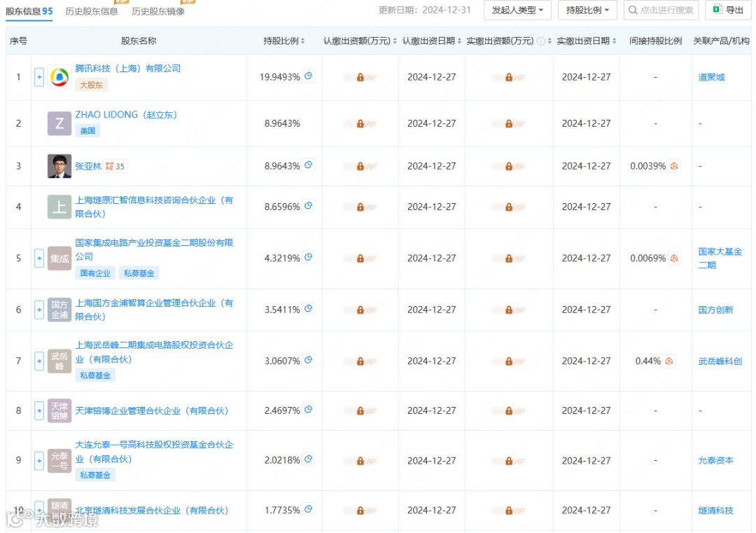Expand the 天津镕博企业管理 row
The width and height of the screenshot is (756, 533).
coord(39,410)
